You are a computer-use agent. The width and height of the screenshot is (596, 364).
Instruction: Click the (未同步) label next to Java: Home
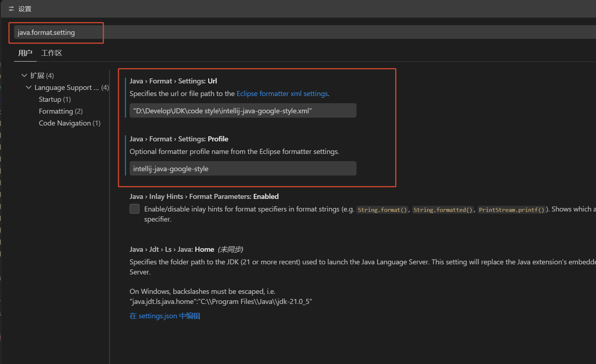click(230, 250)
